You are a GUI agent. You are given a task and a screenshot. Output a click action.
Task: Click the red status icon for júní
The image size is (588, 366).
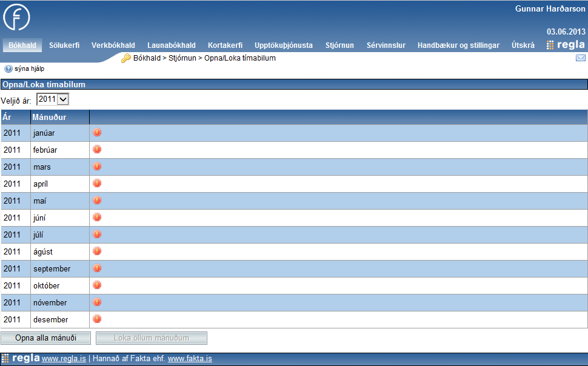click(97, 218)
